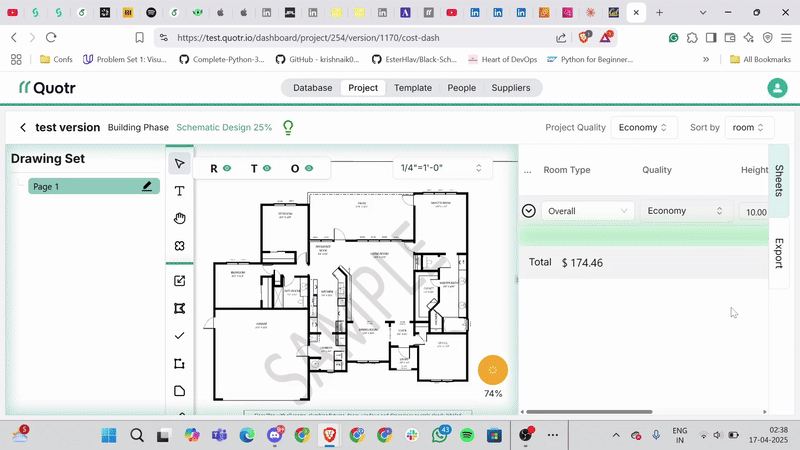Select the arrow pointer tool
The width and height of the screenshot is (800, 450).
[179, 164]
